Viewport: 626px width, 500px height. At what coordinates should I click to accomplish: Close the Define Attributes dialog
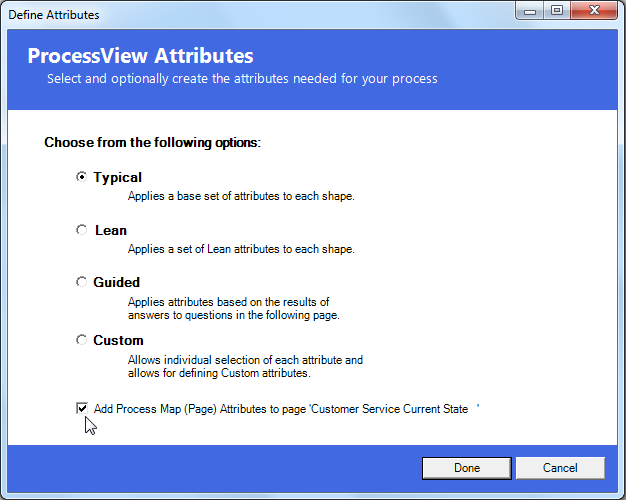coord(594,11)
